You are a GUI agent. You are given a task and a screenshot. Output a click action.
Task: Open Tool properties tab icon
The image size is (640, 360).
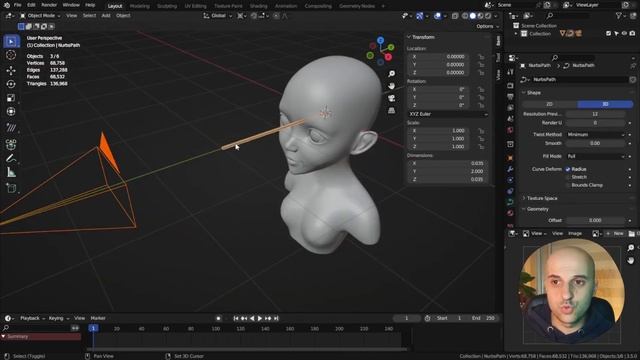tap(510, 72)
